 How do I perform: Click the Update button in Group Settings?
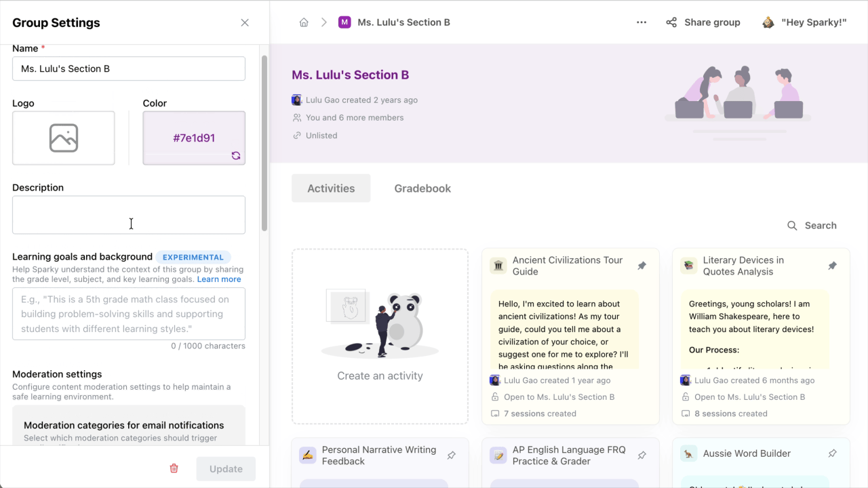pyautogui.click(x=226, y=468)
